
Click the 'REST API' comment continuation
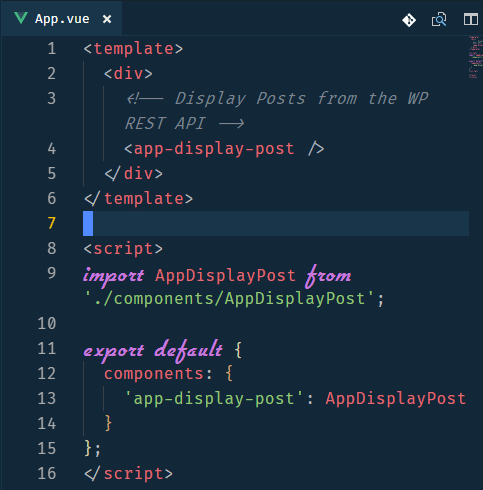click(x=185, y=124)
